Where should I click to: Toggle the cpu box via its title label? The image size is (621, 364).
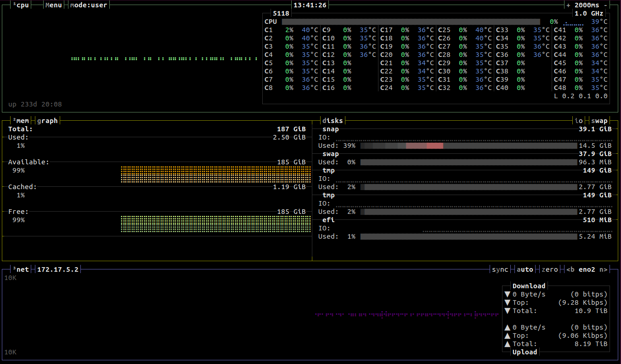21,5
